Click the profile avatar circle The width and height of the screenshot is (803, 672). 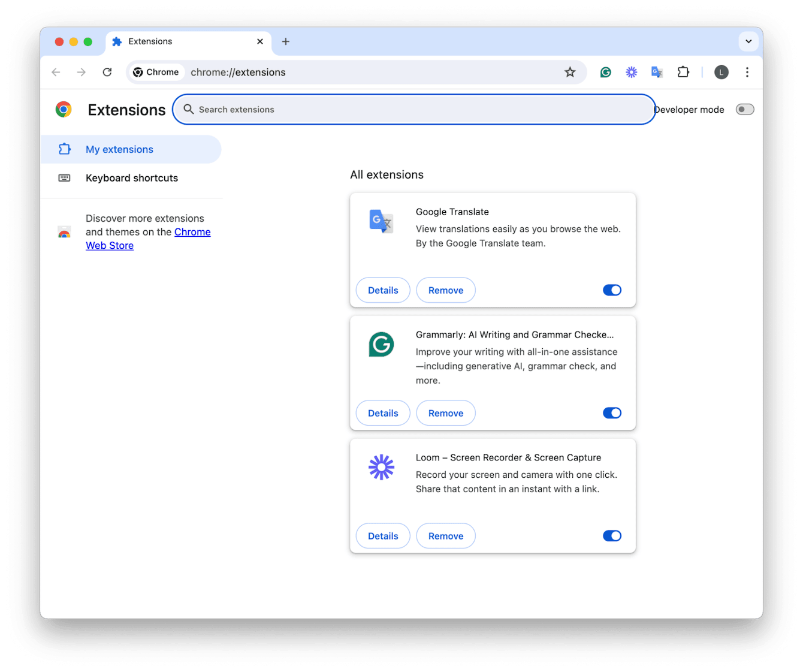[721, 72]
